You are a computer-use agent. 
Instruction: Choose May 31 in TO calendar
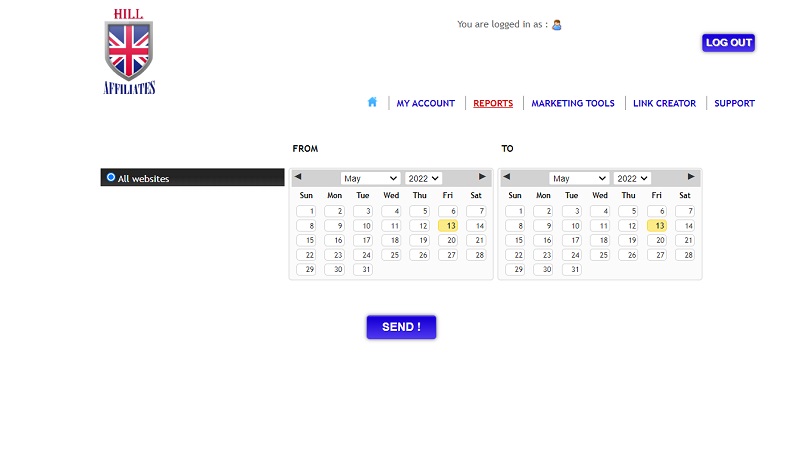571,269
